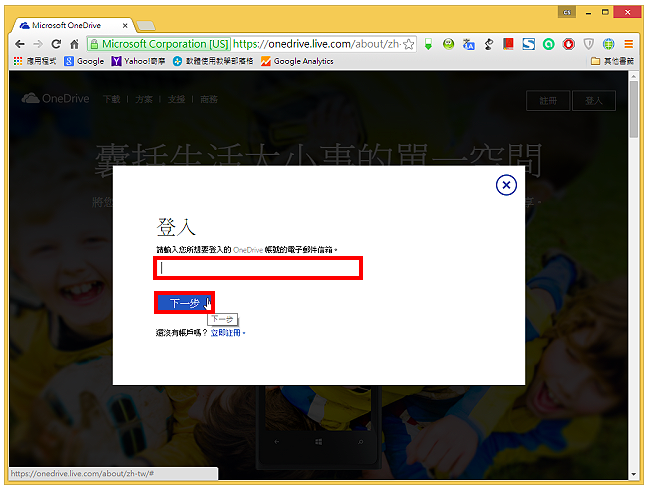Open the 下載 menu item on the OneDrive page
Screen dimensions: 654x495
[x=111, y=99]
